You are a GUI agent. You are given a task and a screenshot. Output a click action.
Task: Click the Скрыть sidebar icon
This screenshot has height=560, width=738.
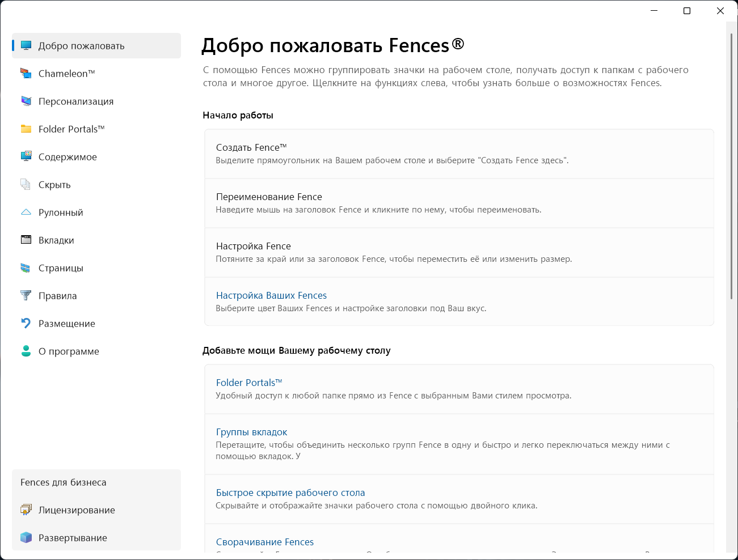(26, 184)
